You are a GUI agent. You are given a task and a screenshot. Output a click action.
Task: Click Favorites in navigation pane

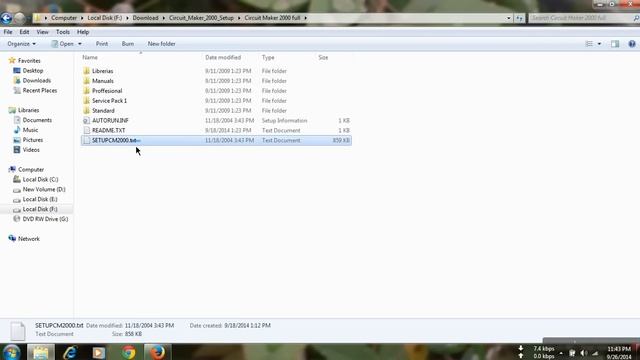click(29, 60)
